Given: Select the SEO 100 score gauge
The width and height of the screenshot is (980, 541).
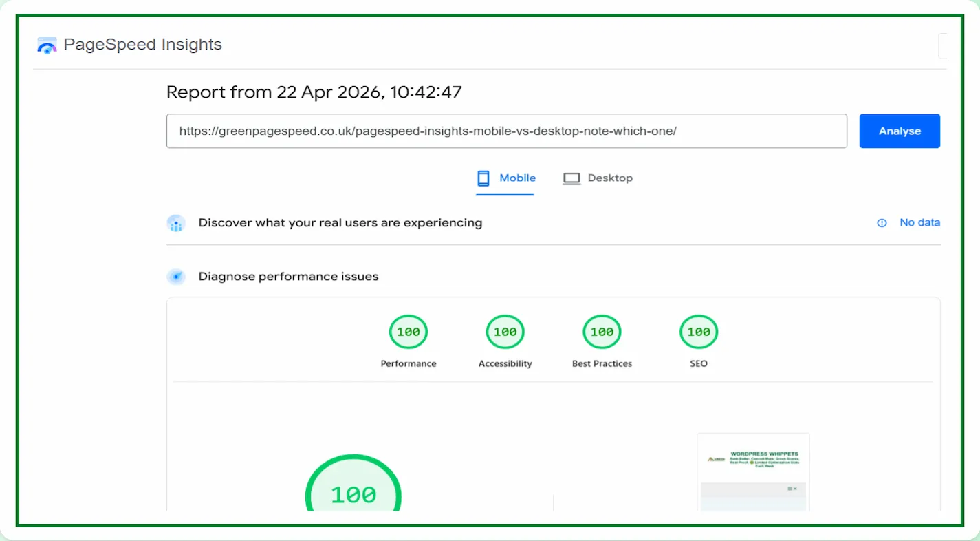Looking at the screenshot, I should [x=699, y=332].
